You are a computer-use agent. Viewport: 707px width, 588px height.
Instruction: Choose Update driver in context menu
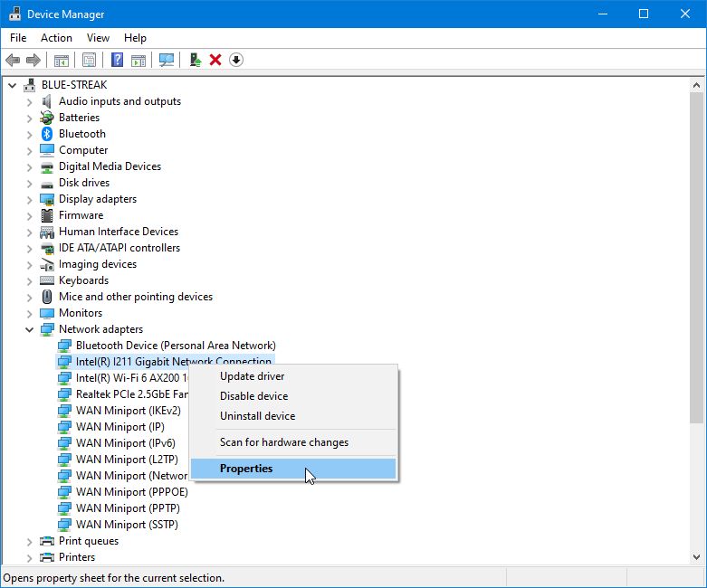(293, 376)
